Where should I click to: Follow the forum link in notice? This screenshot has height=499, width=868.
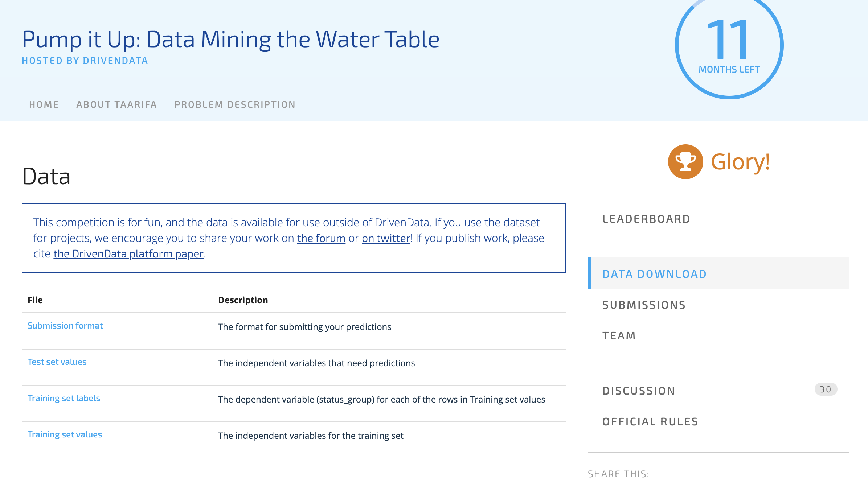pos(321,238)
